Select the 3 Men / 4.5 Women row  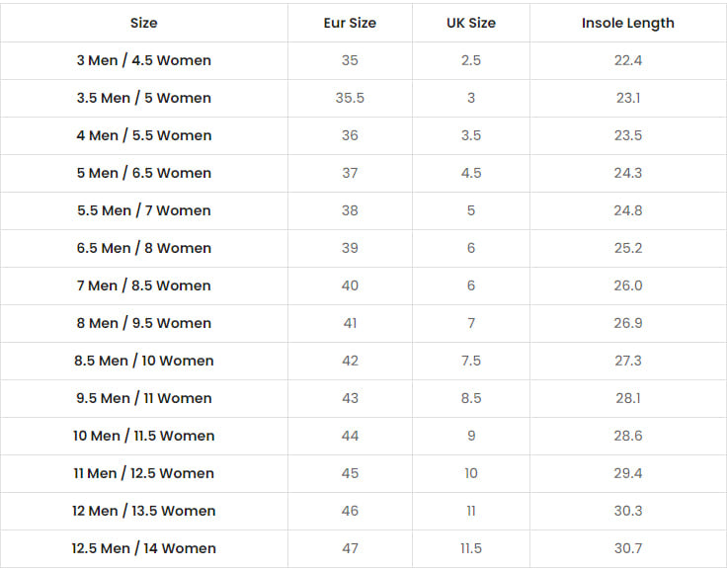coord(144,60)
